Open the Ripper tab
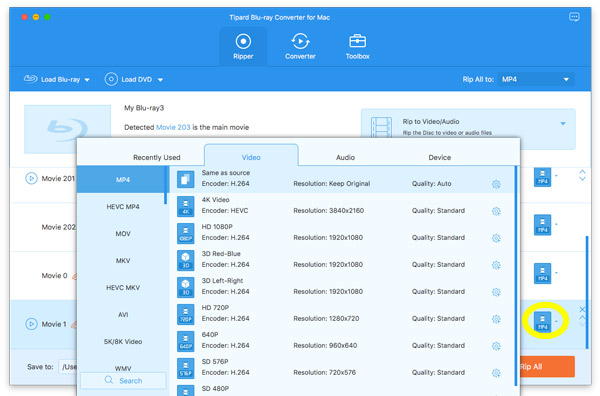This screenshot has width=600, height=396. [243, 46]
